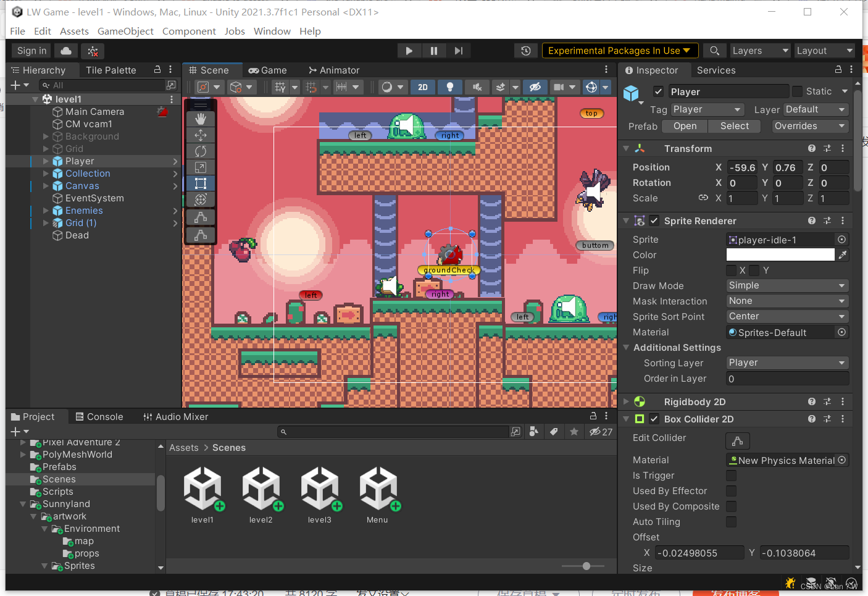Open the Gizmos menu icon

(x=591, y=87)
